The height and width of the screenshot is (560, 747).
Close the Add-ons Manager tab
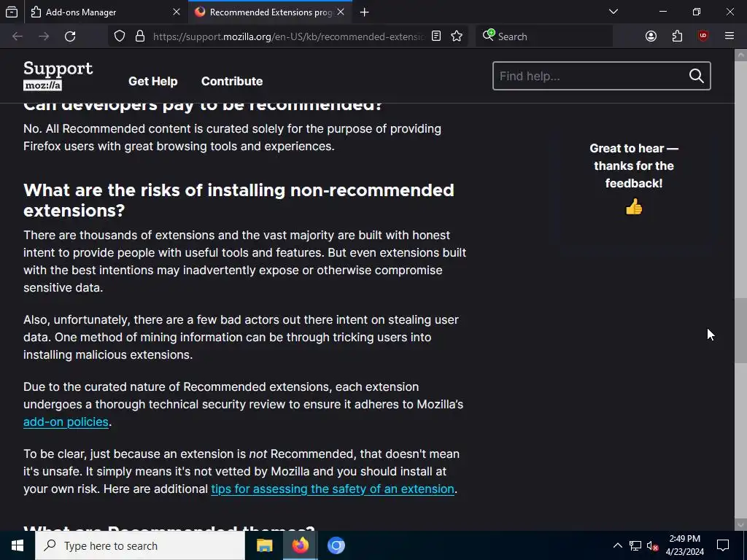177,12
